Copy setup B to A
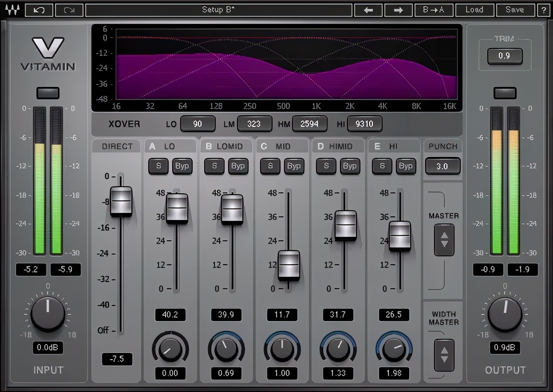This screenshot has height=392, width=553. pos(434,10)
